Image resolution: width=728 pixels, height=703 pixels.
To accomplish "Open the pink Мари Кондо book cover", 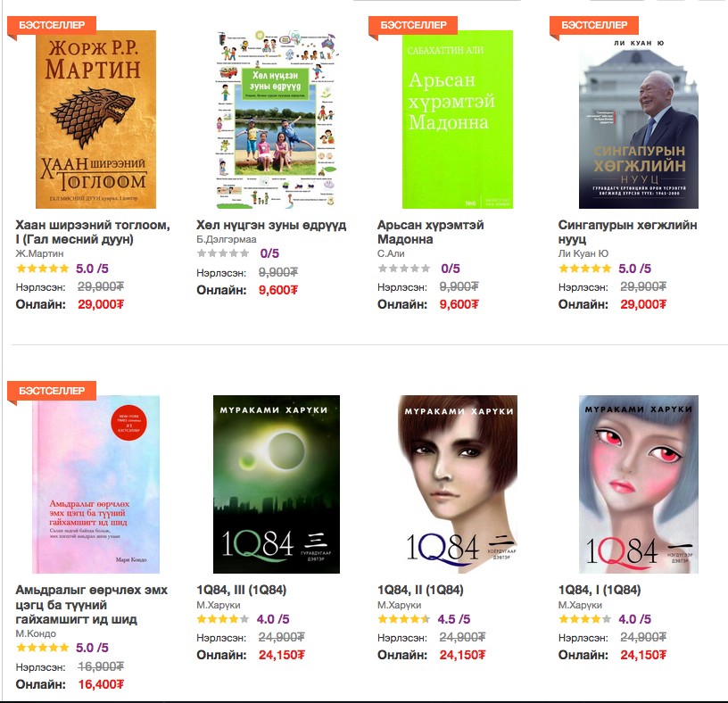I will [x=95, y=484].
